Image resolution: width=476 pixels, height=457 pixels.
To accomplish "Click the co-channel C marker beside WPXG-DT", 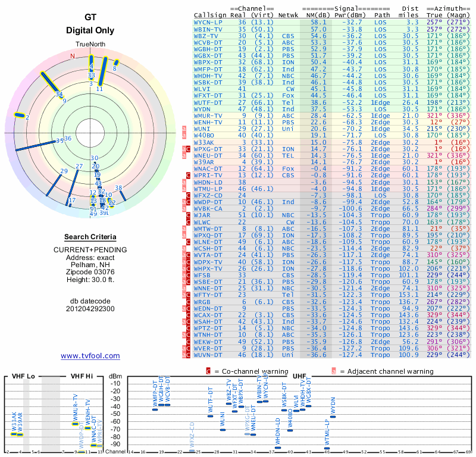I will pos(188,149).
